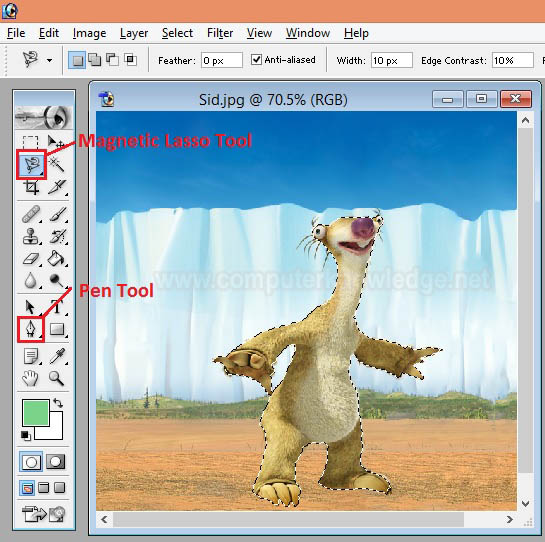Click the Edge Contrast value field

tap(513, 60)
